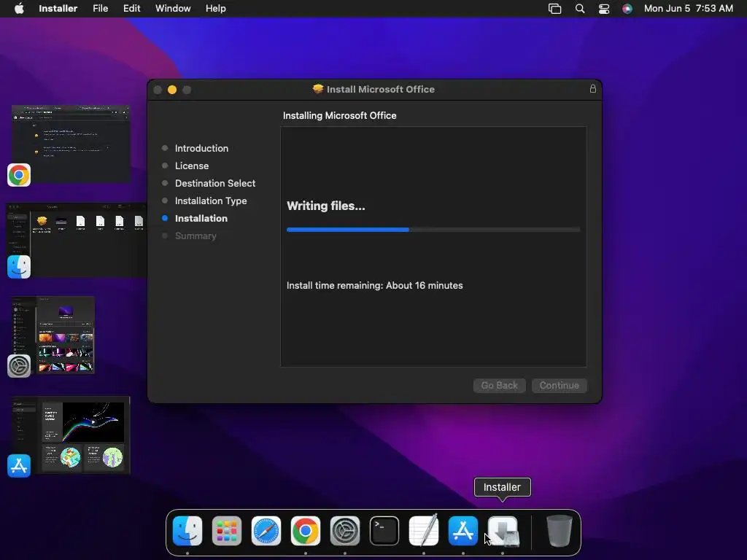
Task: Switch to the Chrome window thumbnail
Action: 71,144
